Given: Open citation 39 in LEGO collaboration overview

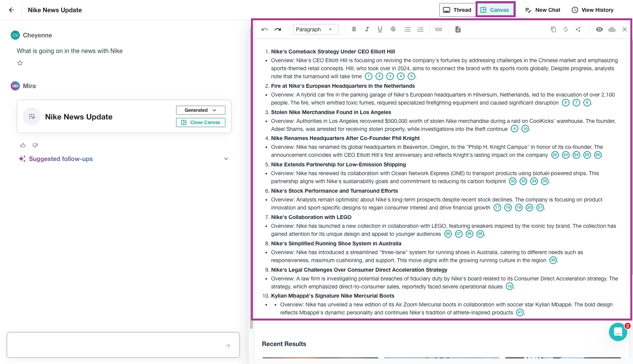Looking at the screenshot, I should point(480,234).
